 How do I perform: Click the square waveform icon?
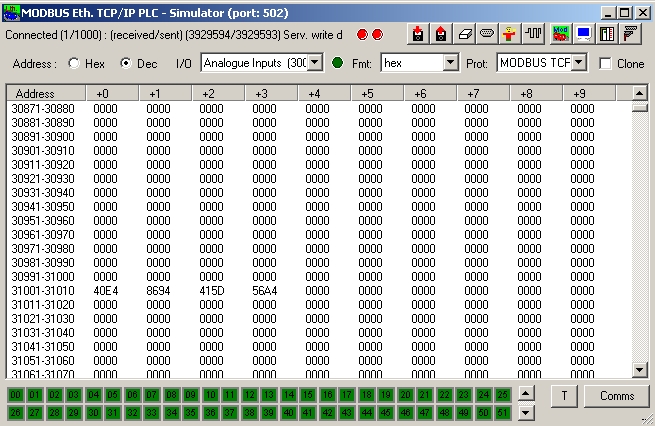533,35
